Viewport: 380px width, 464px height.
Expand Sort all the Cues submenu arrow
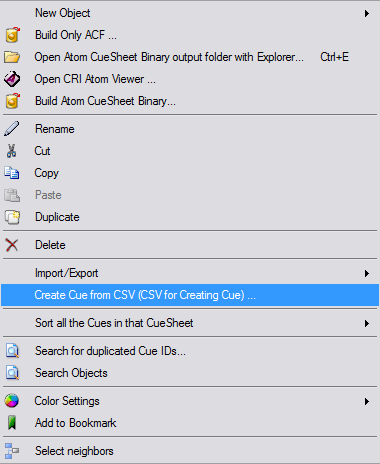pos(367,323)
